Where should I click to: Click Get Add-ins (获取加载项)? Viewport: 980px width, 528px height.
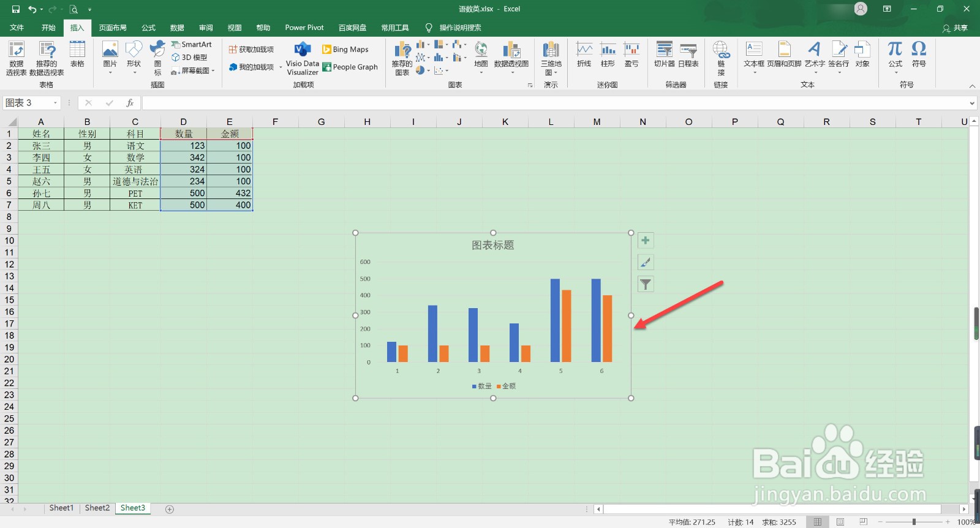click(251, 50)
